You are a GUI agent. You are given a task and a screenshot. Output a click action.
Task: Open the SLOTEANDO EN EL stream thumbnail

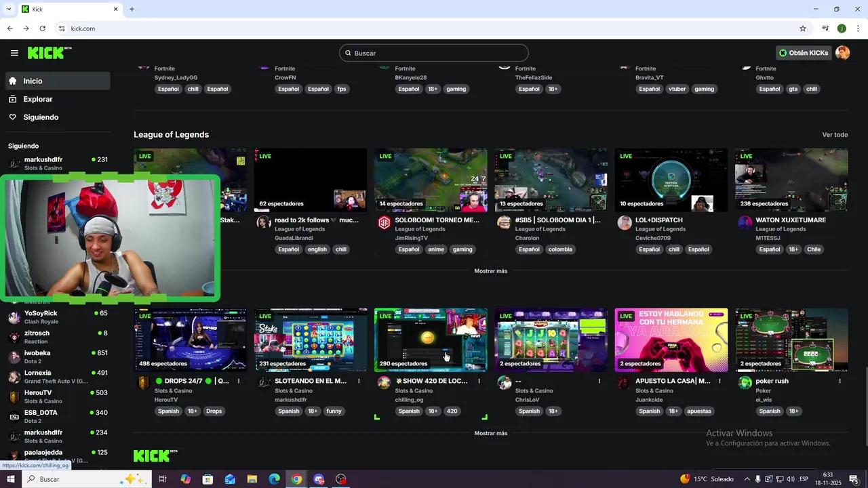point(311,340)
